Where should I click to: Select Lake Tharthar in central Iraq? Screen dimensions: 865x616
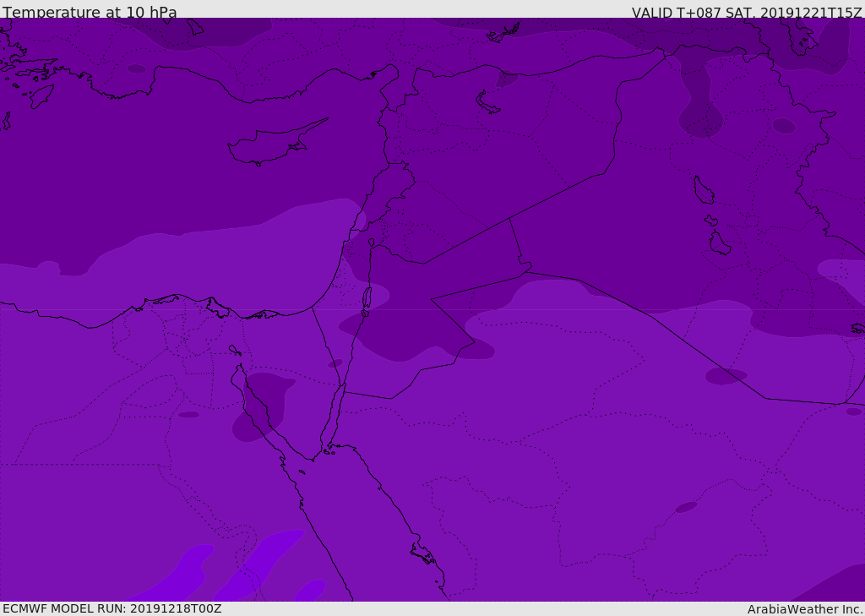pyautogui.click(x=704, y=190)
